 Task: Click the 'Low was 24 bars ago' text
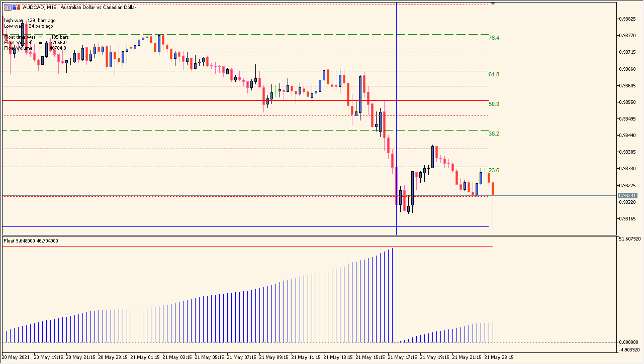click(28, 26)
